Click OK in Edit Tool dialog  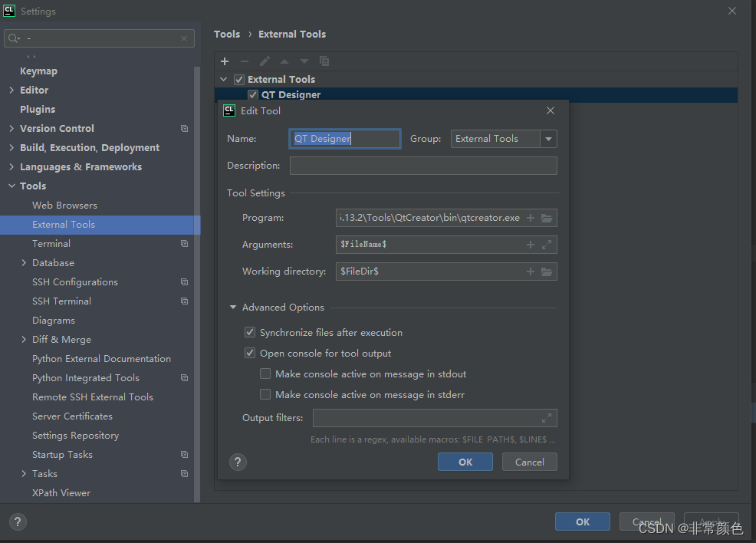pyautogui.click(x=465, y=462)
